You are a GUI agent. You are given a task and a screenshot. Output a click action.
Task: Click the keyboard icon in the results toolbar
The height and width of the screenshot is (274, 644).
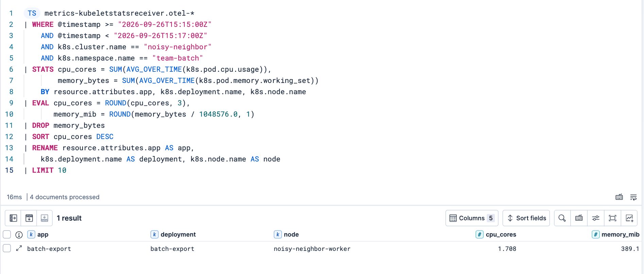tap(579, 218)
